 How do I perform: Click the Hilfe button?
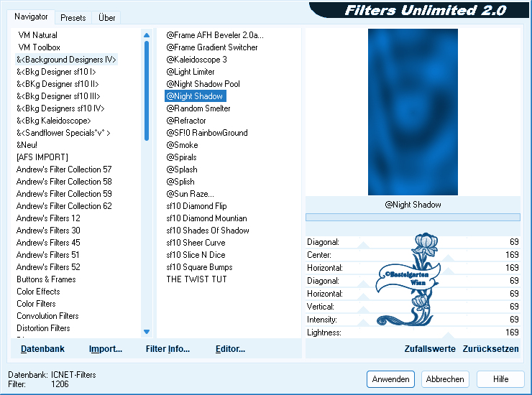500,379
